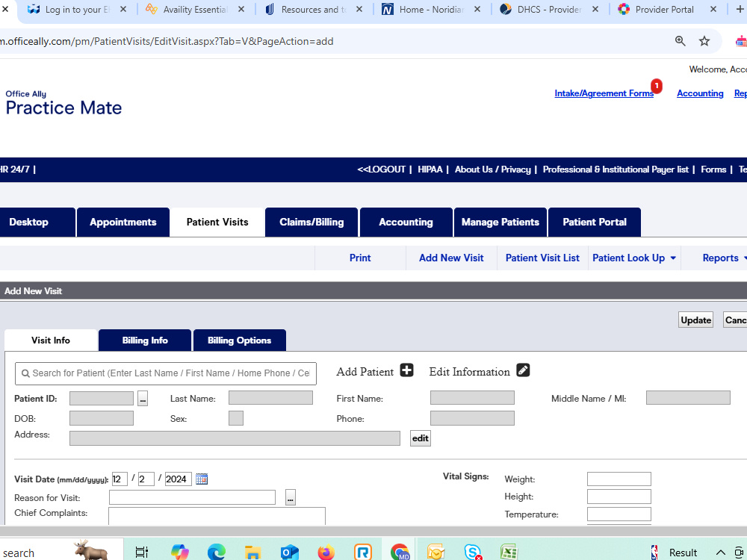This screenshot has width=747, height=560.
Task: Click the Accounting link at top right
Action: click(700, 93)
